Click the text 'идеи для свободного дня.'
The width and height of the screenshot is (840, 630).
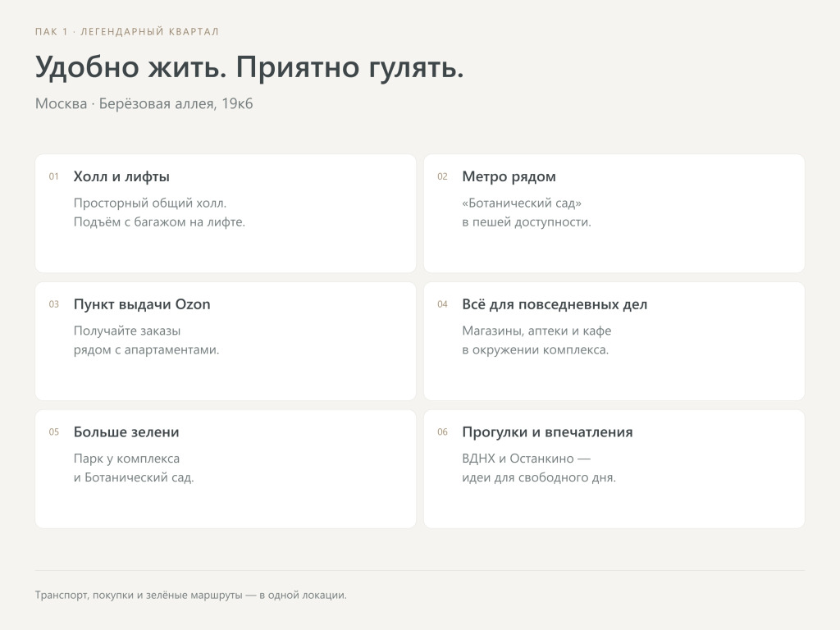539,477
